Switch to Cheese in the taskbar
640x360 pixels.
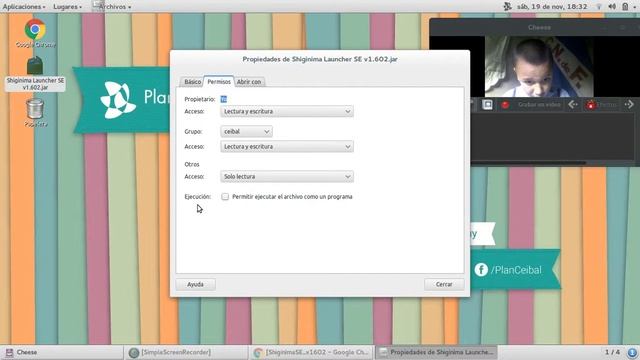[62, 352]
